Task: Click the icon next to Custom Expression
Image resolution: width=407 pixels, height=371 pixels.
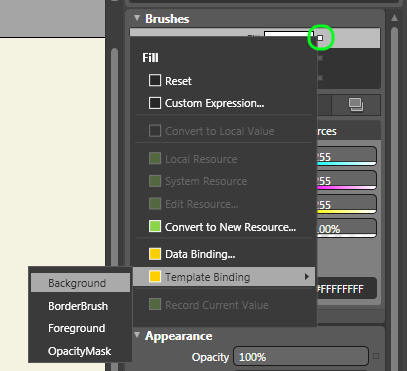Action: tap(155, 103)
